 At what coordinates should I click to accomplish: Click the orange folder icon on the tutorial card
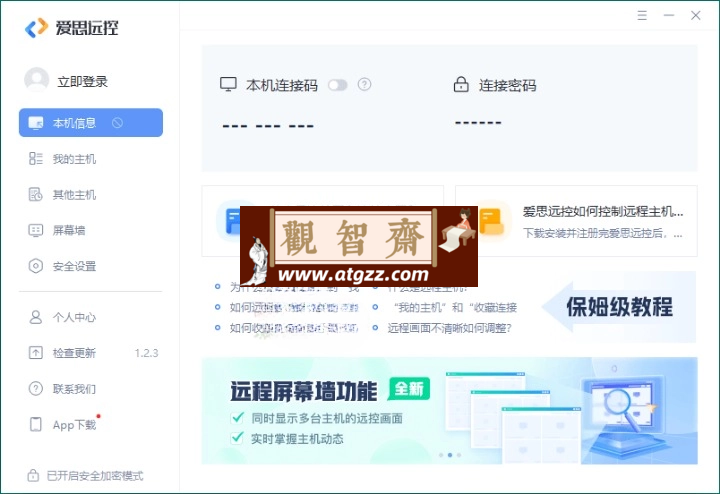pyautogui.click(x=491, y=221)
